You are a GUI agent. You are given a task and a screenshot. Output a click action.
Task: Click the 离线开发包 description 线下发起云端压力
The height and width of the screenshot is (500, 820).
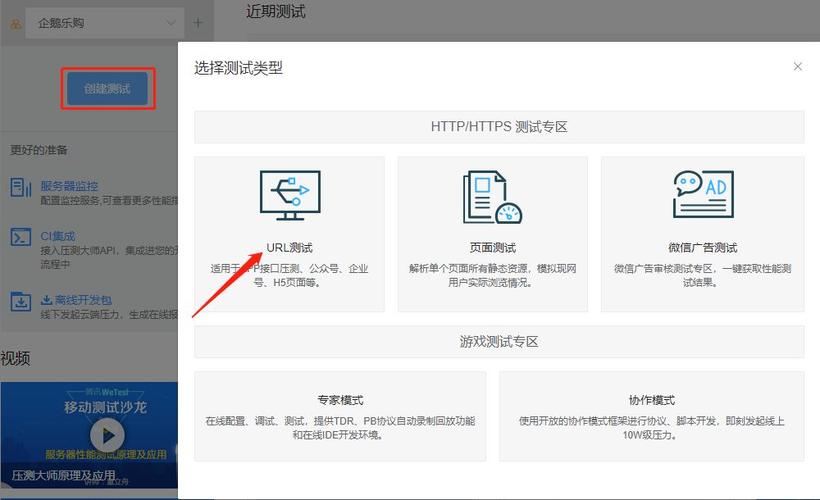[x=109, y=314]
